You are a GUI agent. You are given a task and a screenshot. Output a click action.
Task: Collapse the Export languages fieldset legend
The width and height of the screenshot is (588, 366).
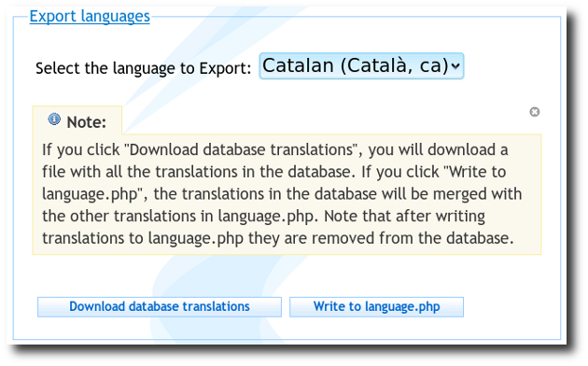click(90, 17)
